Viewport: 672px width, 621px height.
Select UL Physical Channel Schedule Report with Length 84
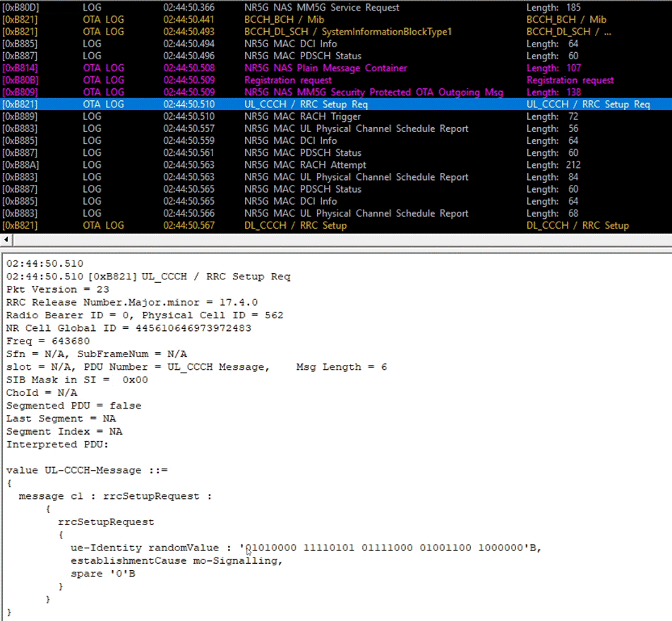[336, 176]
